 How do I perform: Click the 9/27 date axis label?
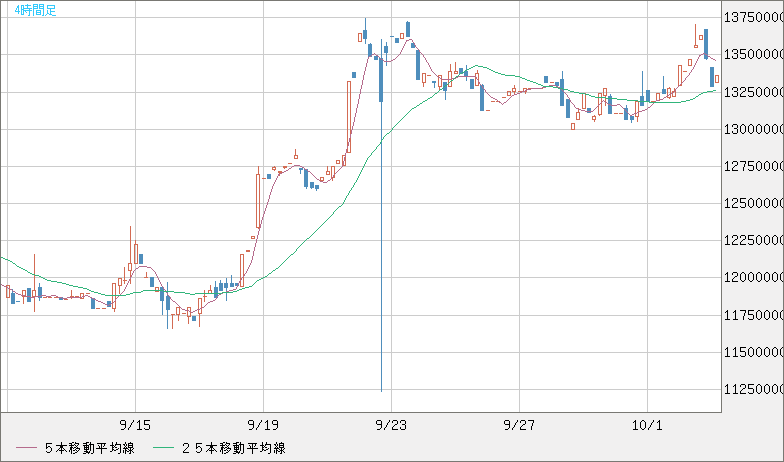[519, 426]
